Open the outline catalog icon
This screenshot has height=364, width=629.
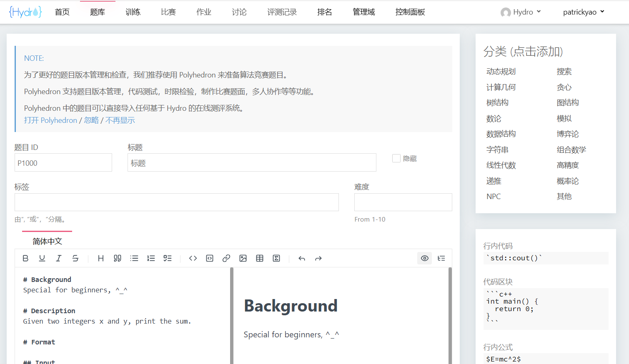coord(441,258)
